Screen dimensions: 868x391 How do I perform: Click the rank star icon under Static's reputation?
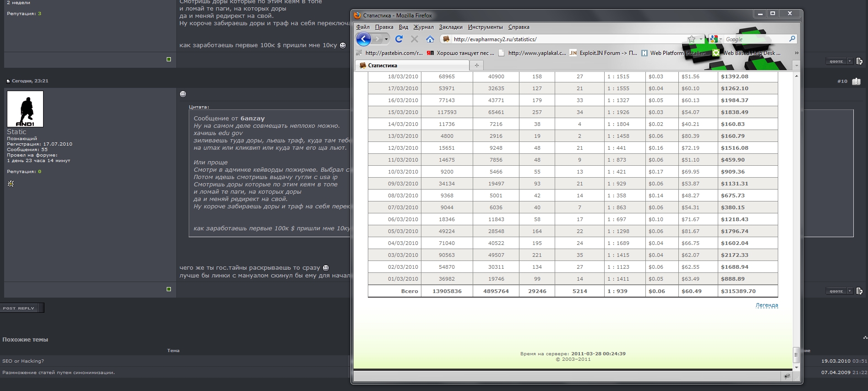coord(11,184)
